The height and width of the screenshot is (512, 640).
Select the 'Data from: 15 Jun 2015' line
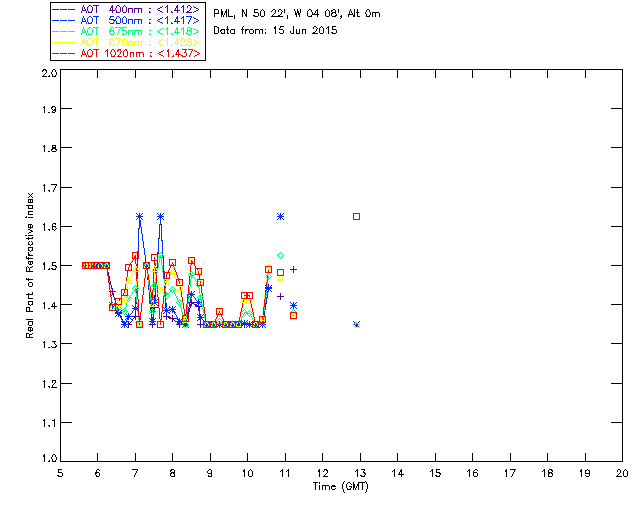[275, 30]
